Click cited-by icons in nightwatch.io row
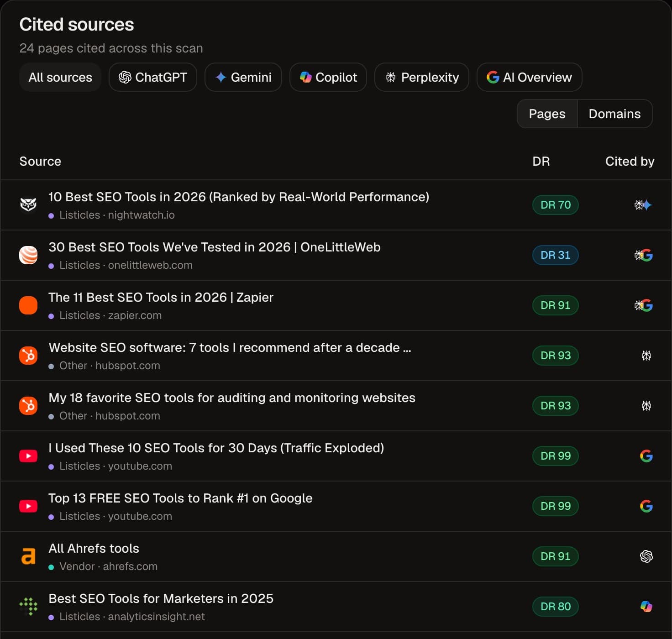 coord(643,205)
